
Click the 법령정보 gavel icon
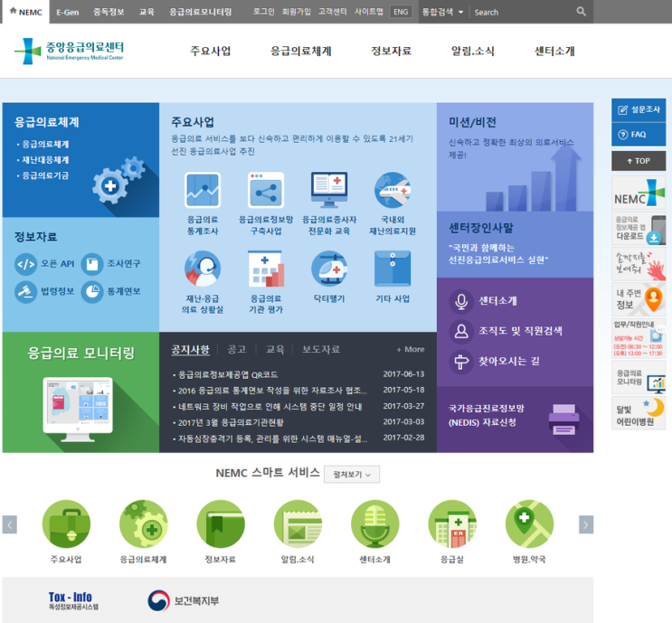click(x=25, y=292)
